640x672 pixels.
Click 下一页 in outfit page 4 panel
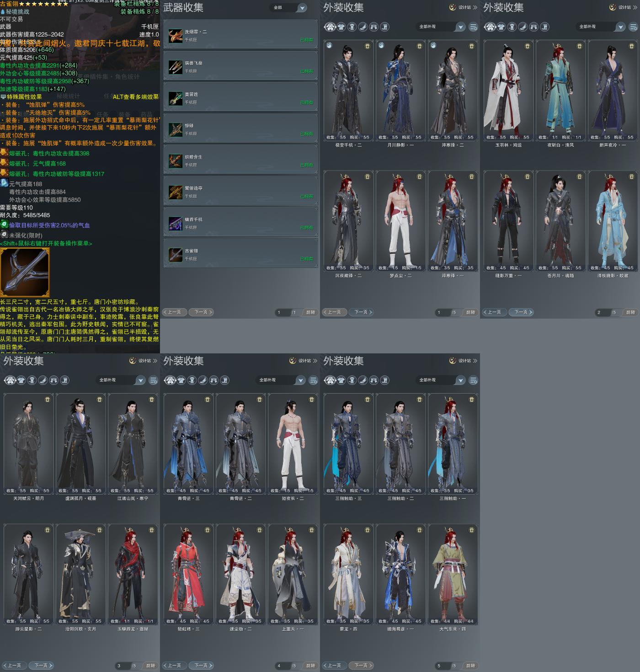click(202, 666)
